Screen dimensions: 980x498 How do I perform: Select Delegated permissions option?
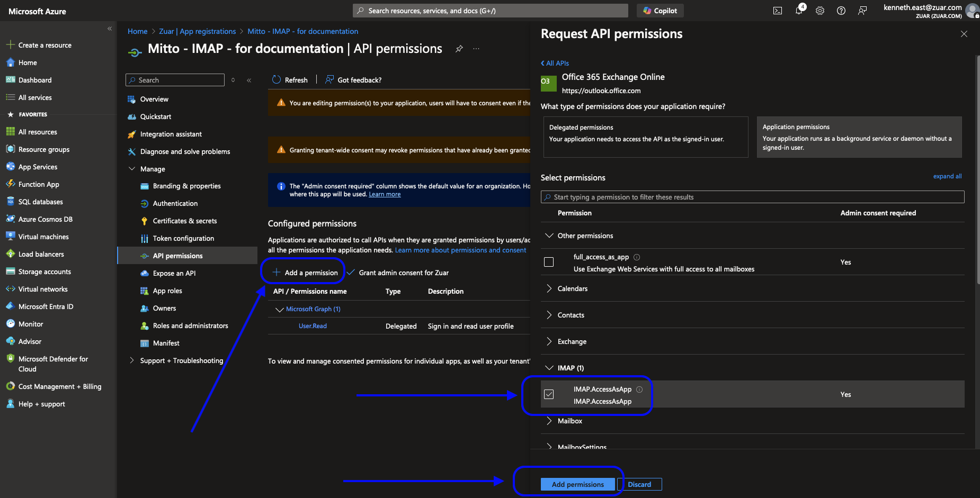coord(646,137)
